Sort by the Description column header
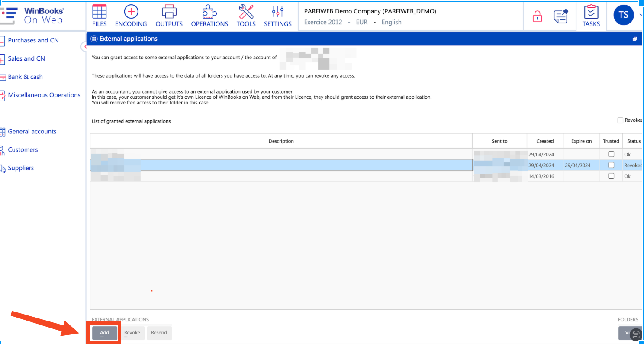The width and height of the screenshot is (644, 344). [x=281, y=141]
